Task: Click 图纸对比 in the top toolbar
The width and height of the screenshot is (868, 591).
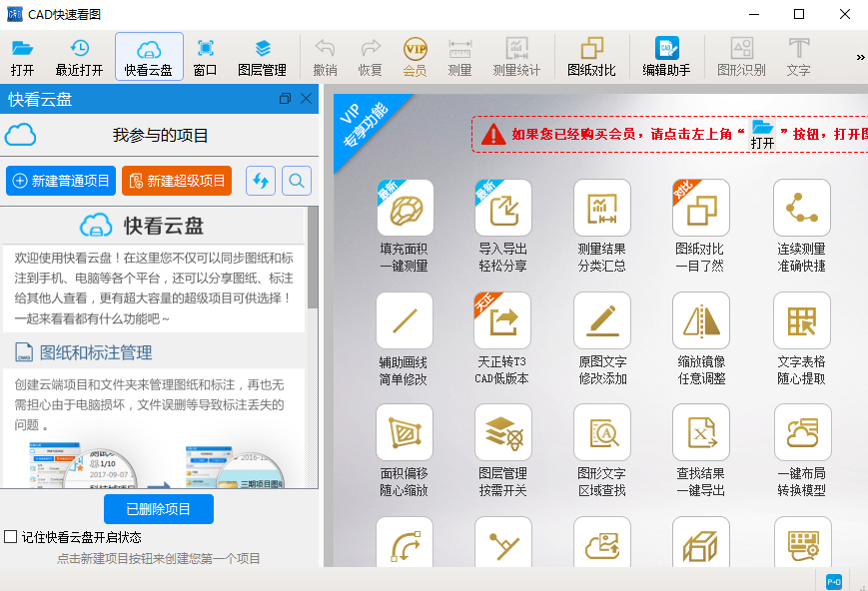Action: [591, 57]
